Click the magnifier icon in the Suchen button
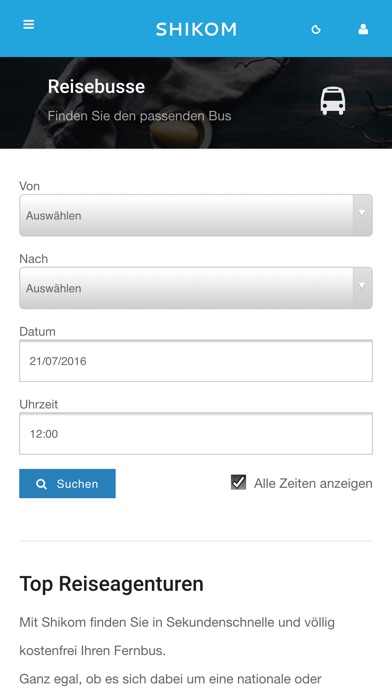Screen dimensions: 392x696 pyautogui.click(x=41, y=484)
